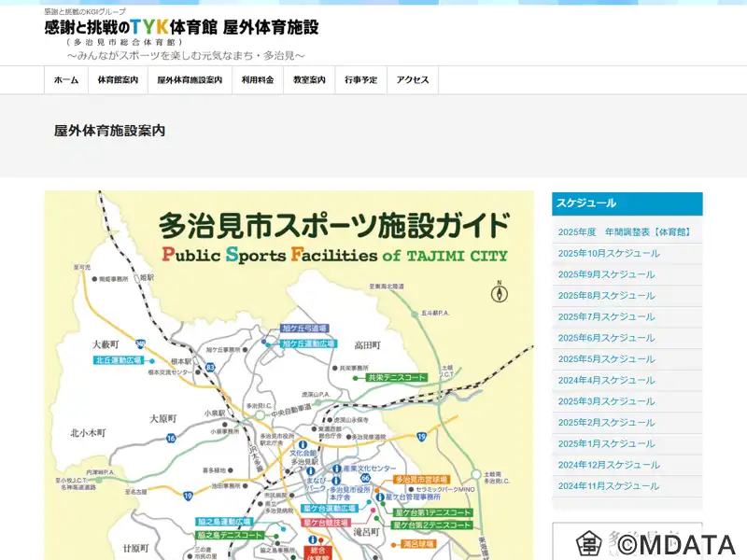Select 利用料金 in the navigation bar
Screen dimensions: 747x560
[x=258, y=80]
